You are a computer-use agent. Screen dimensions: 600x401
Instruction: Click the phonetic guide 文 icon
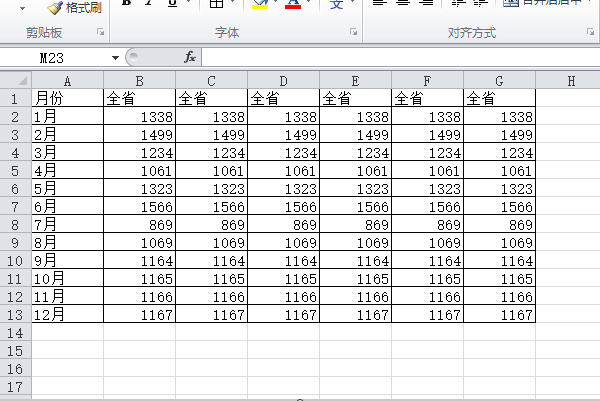pyautogui.click(x=336, y=4)
